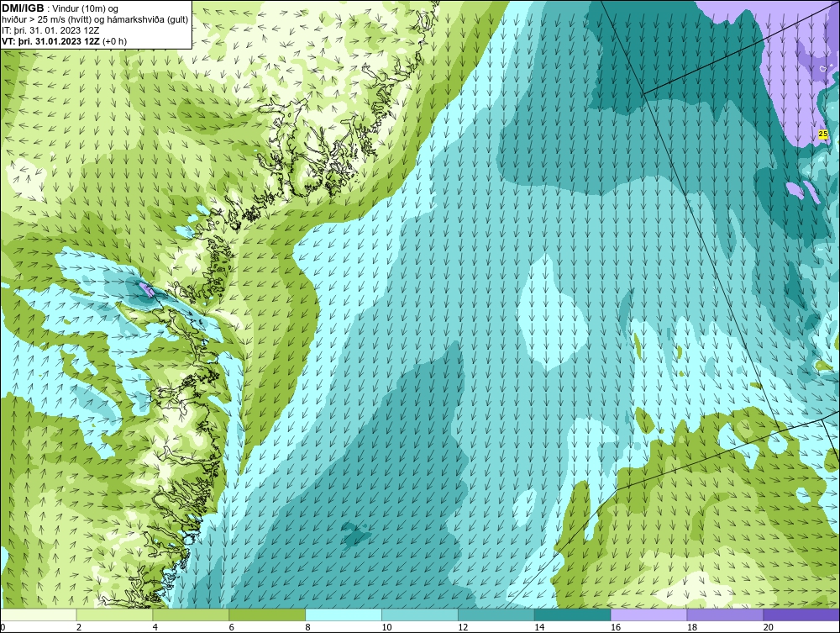The width and height of the screenshot is (840, 633).
Task: Click the legend value 16 label
Action: click(x=616, y=627)
